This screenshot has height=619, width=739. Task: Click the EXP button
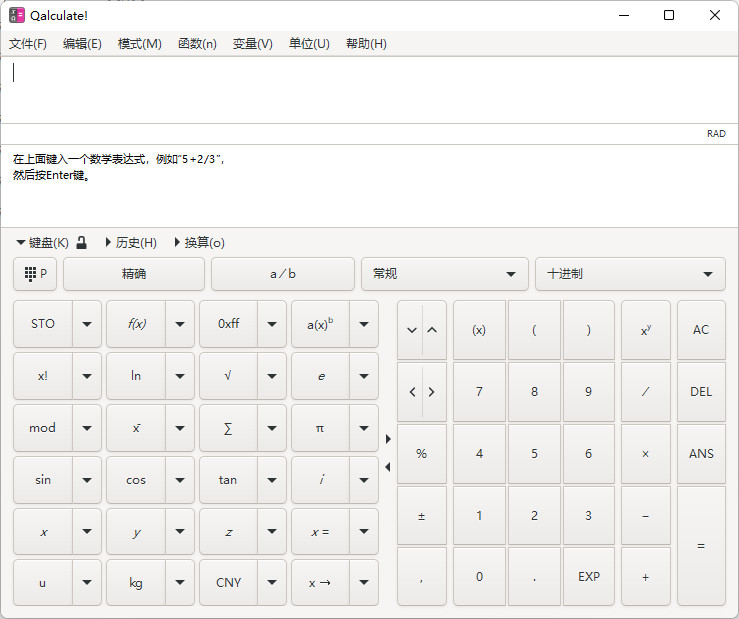tap(589, 577)
